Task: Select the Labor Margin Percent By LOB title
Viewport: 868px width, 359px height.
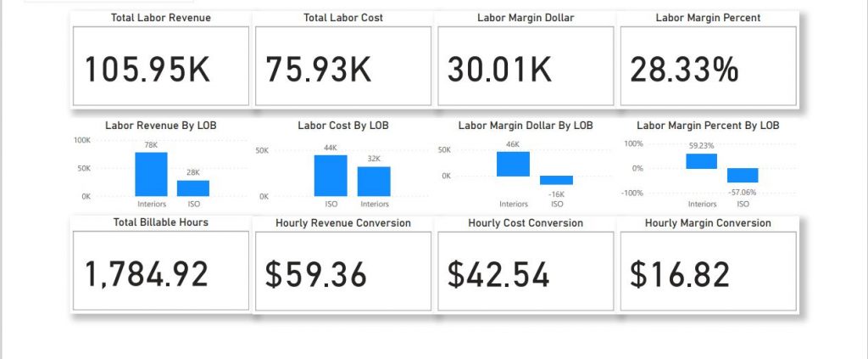Action: tap(708, 125)
